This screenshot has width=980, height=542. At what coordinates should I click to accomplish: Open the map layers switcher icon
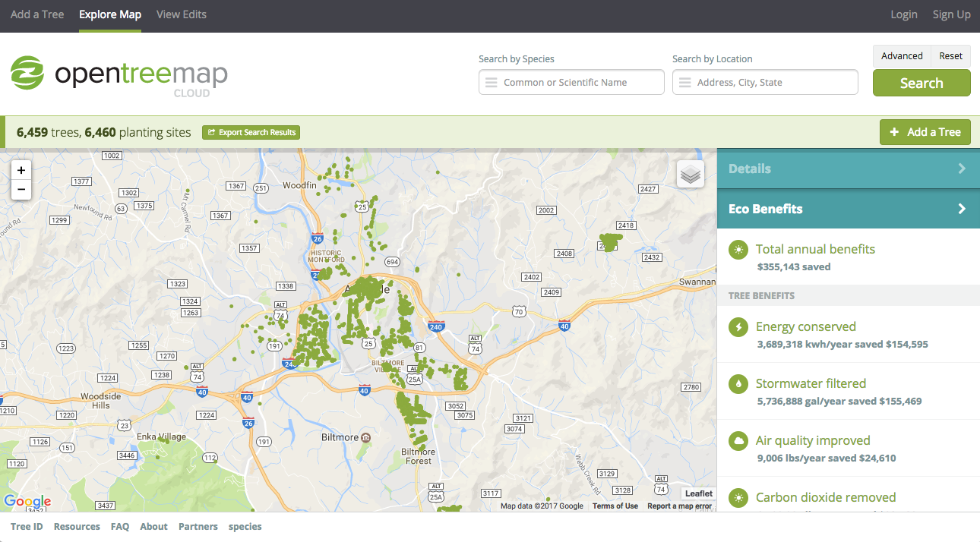coord(690,175)
